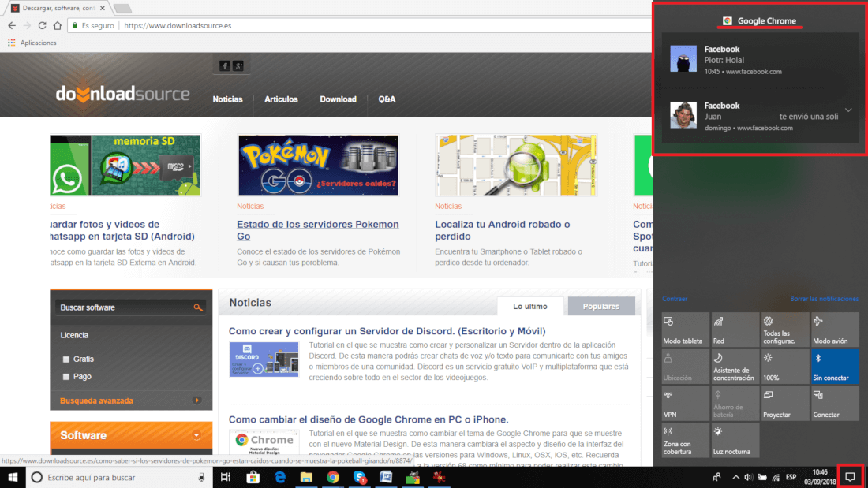
Task: Open the Download navigation menu
Action: 338,99
